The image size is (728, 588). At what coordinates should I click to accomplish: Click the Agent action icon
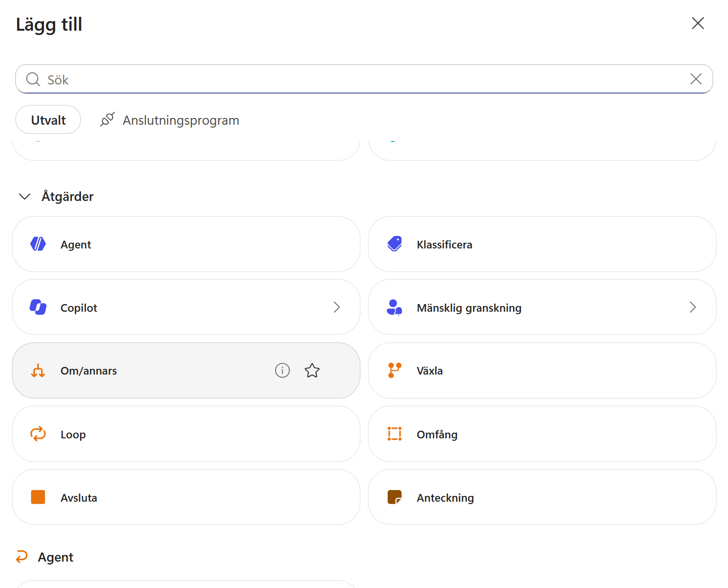[38, 244]
